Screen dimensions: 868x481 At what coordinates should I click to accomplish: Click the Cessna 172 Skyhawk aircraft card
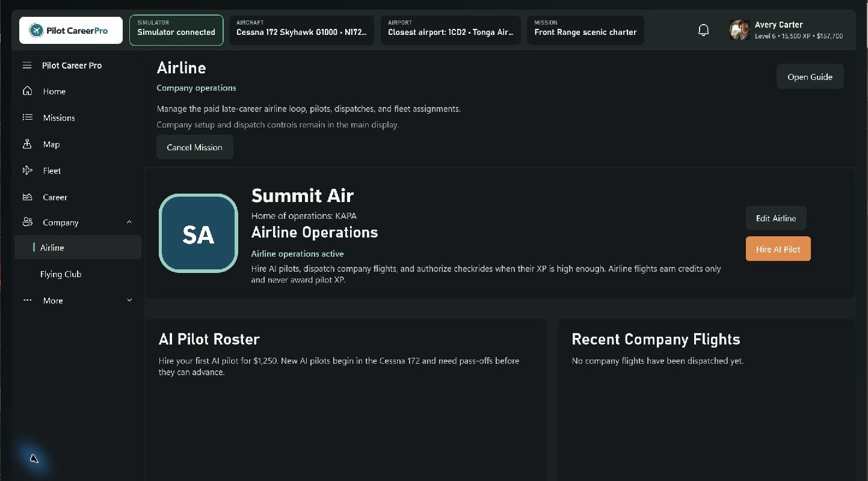click(301, 30)
